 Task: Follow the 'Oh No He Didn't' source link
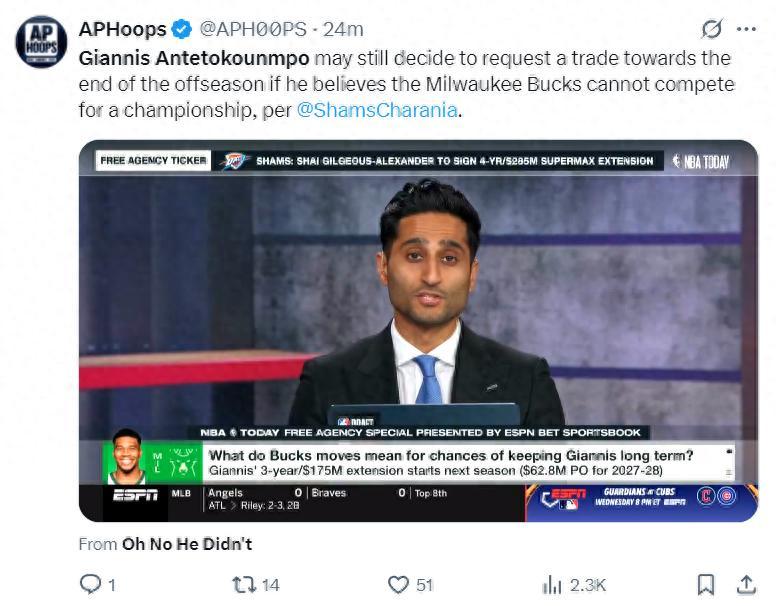tap(187, 544)
